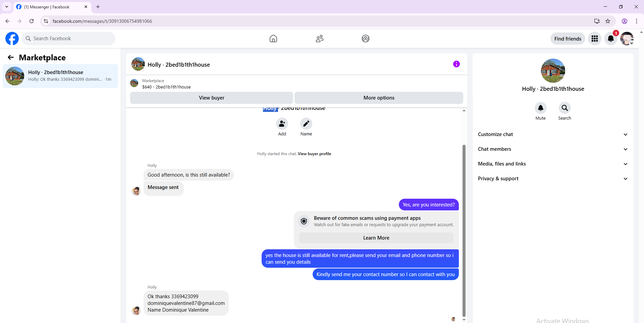Open Chrome profile icon
The width and height of the screenshot is (644, 323).
[625, 21]
